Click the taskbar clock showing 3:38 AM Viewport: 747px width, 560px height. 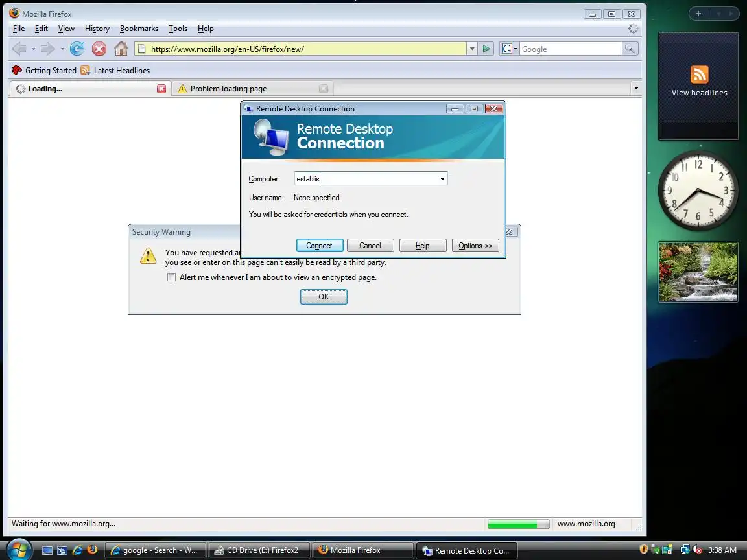[722, 550]
